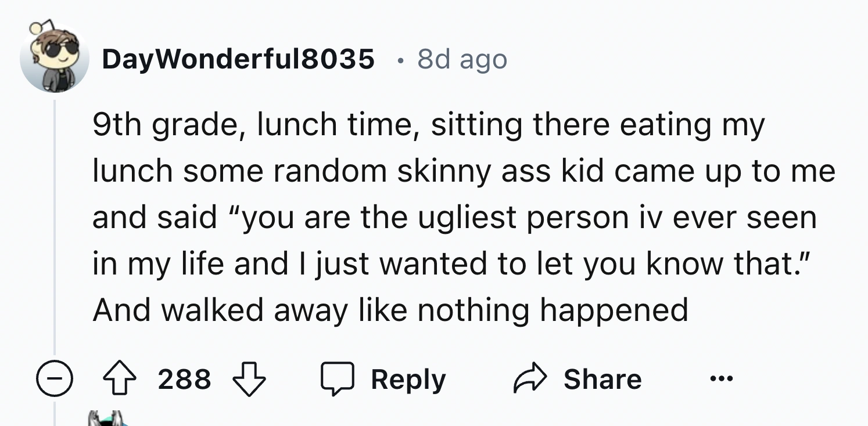Click the Share arrow icon
Screen dimensions: 868x426
pyautogui.click(x=529, y=380)
